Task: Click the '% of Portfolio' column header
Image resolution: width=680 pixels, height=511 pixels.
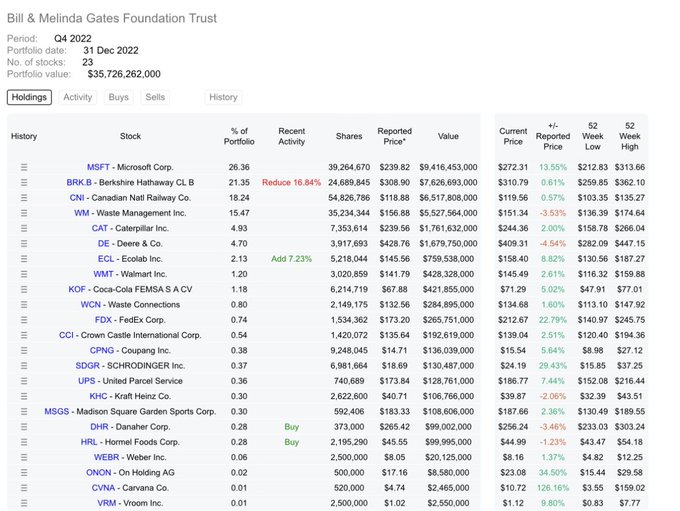Action: tap(239, 136)
